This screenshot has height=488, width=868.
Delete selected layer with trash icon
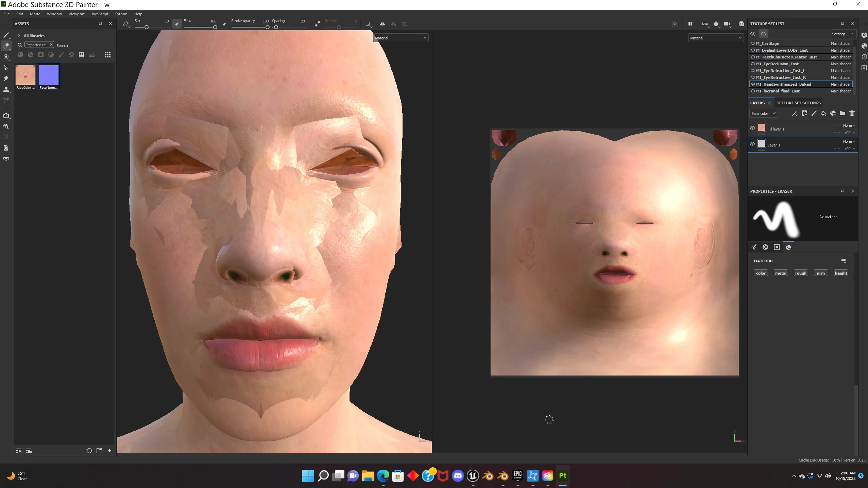pos(852,114)
